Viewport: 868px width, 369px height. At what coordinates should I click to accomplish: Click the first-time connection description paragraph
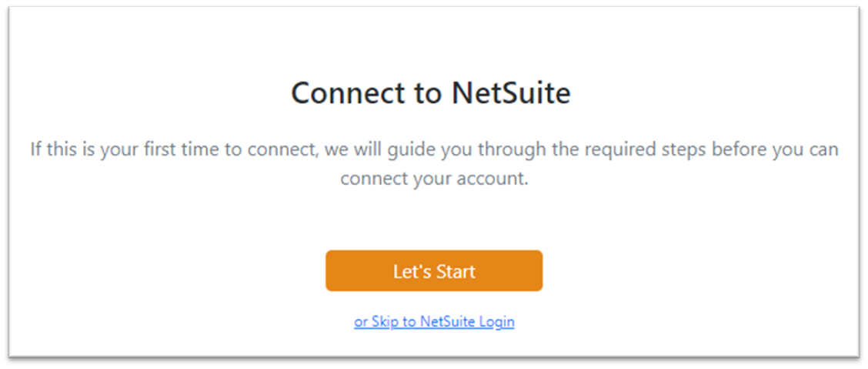point(434,165)
